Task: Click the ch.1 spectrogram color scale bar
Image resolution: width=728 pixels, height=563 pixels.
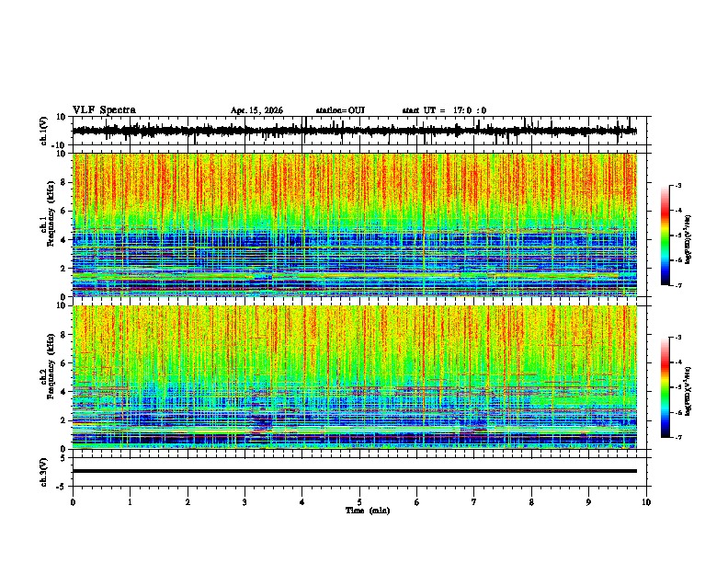Action: (665, 236)
